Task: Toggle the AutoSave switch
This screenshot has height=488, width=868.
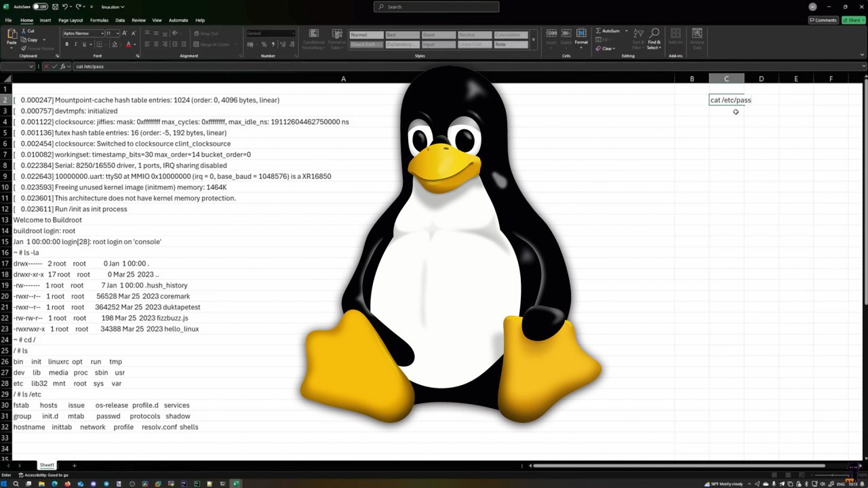Action: [x=41, y=7]
